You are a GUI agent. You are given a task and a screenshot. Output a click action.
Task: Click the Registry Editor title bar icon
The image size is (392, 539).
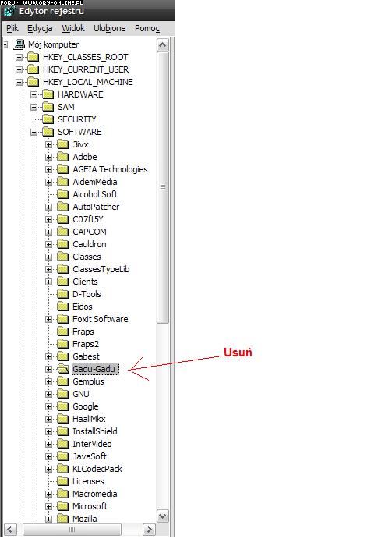[9, 12]
